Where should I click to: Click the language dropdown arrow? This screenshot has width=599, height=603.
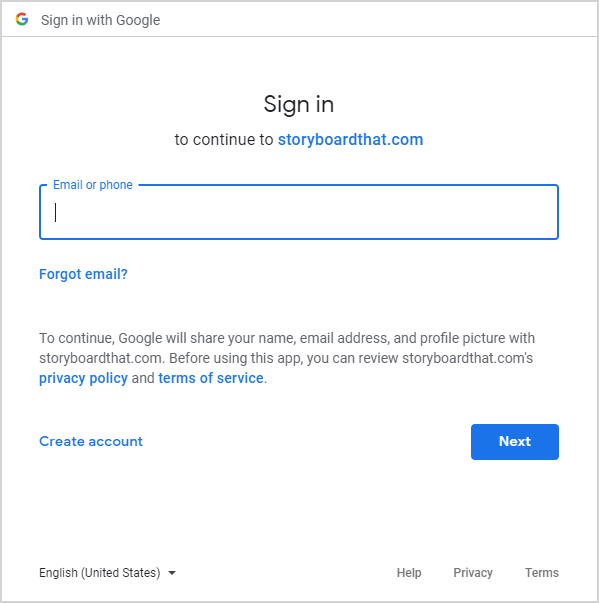[x=172, y=573]
